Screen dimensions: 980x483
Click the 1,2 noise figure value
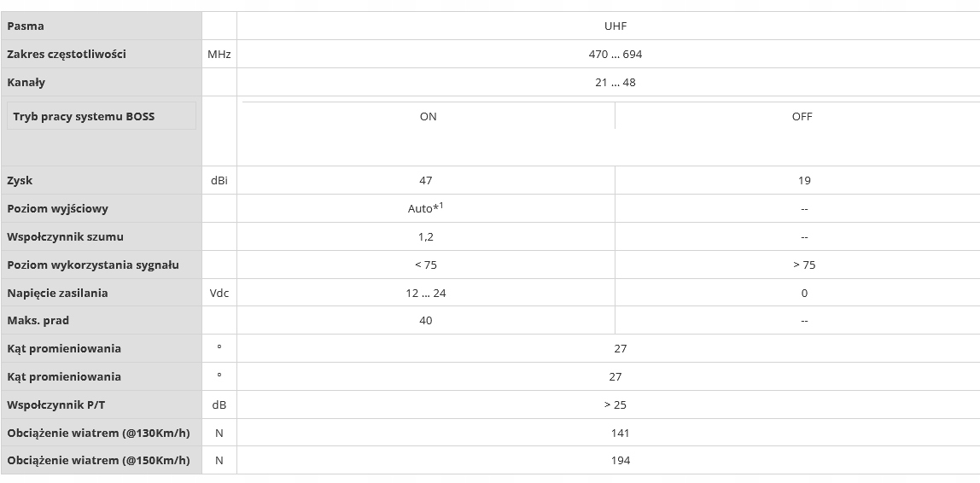coord(426,236)
